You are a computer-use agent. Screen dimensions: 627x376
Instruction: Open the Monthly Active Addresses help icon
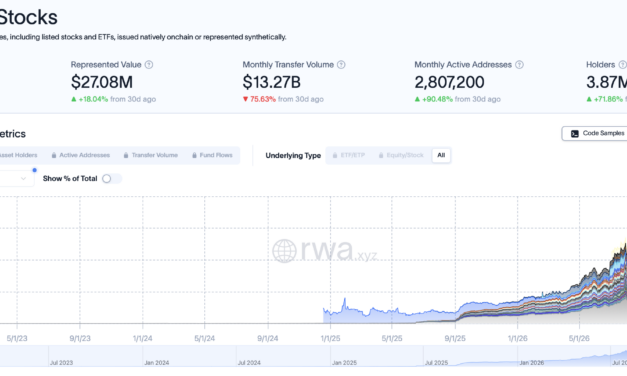519,64
